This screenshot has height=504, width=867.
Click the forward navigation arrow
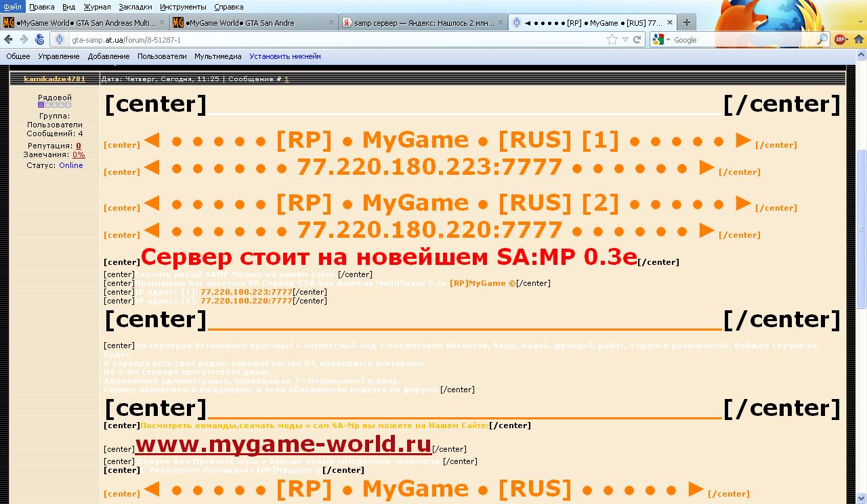pyautogui.click(x=24, y=40)
